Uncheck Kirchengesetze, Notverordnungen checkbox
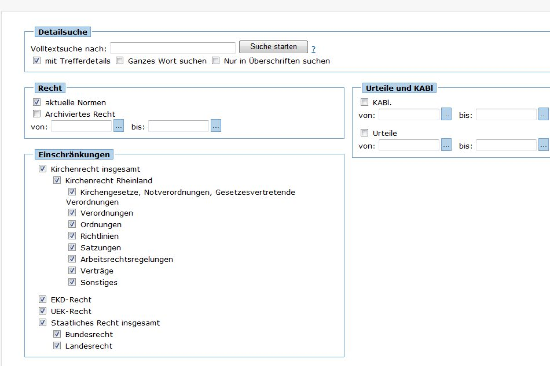The image size is (550, 366). tap(72, 192)
